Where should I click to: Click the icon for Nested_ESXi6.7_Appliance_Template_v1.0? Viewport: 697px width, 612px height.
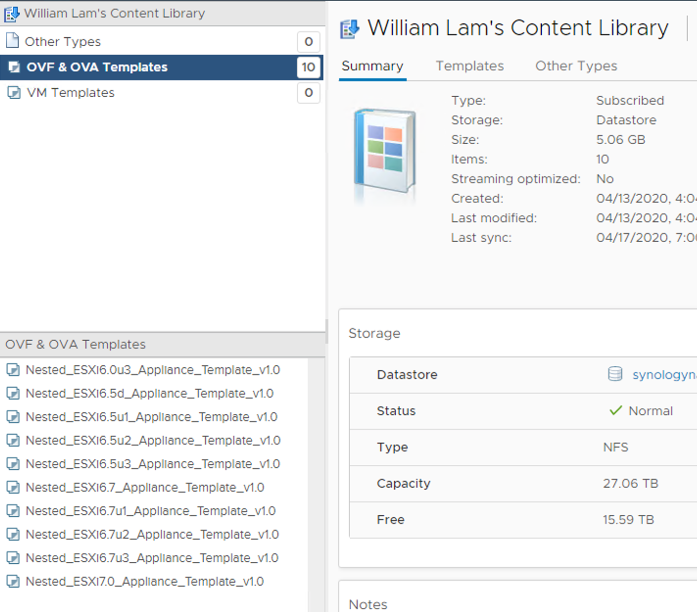pyautogui.click(x=13, y=488)
